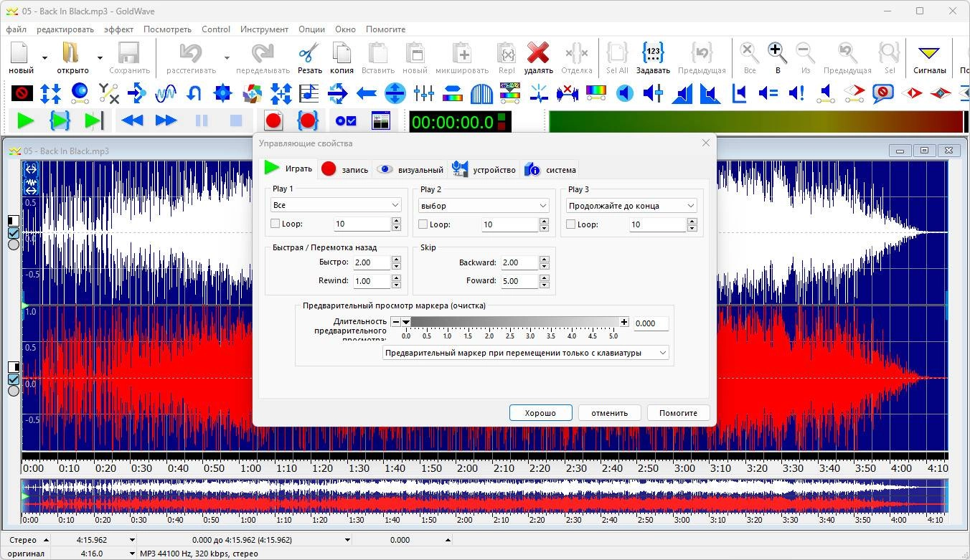Viewport: 970px width, 560px height.
Task: Open the Play 2 dropdown showing выбор
Action: coord(484,206)
